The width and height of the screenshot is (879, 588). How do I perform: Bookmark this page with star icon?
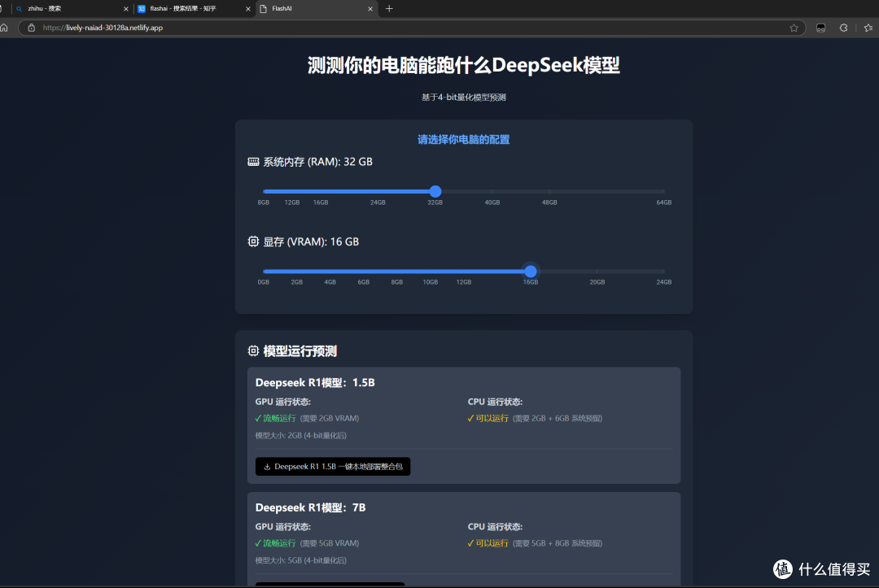[794, 28]
